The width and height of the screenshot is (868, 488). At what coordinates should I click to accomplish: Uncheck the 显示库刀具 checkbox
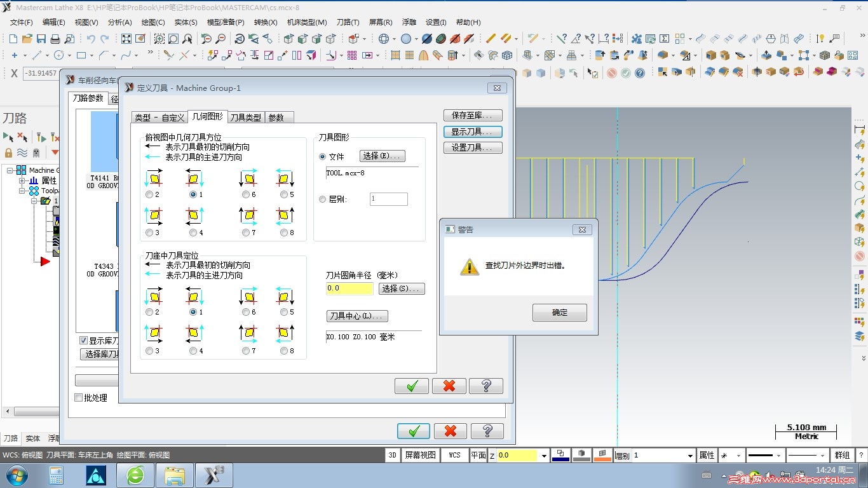83,341
